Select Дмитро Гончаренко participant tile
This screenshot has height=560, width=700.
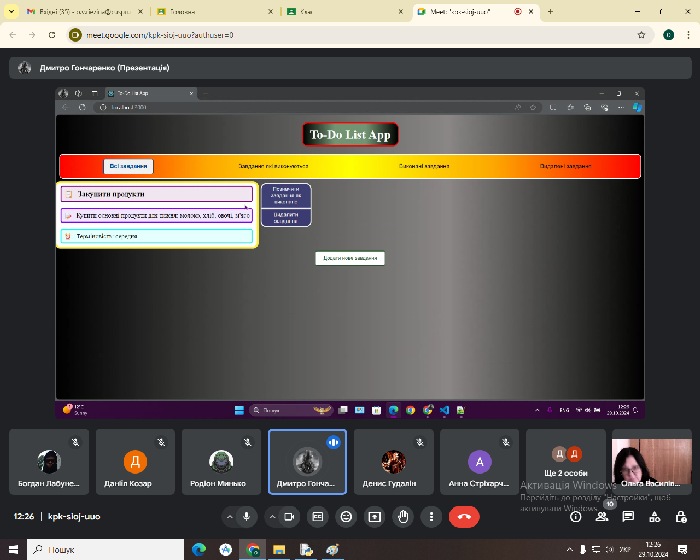tap(307, 462)
